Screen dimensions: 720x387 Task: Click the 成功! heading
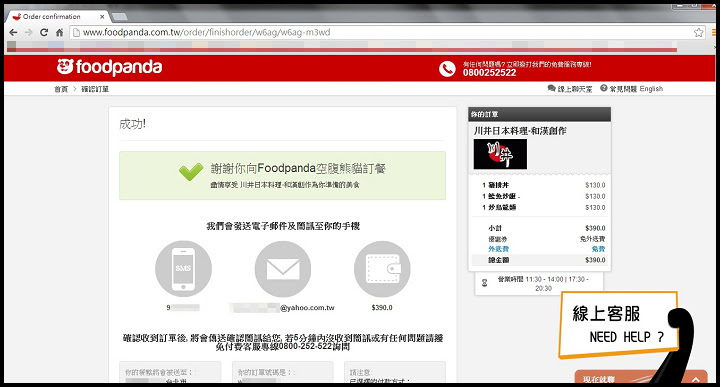[x=132, y=124]
